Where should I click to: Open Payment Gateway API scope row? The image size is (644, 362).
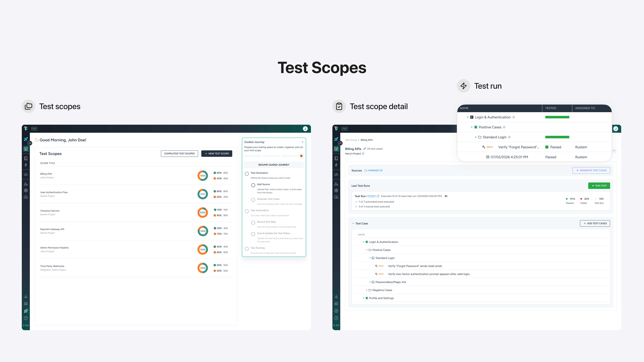136,231
